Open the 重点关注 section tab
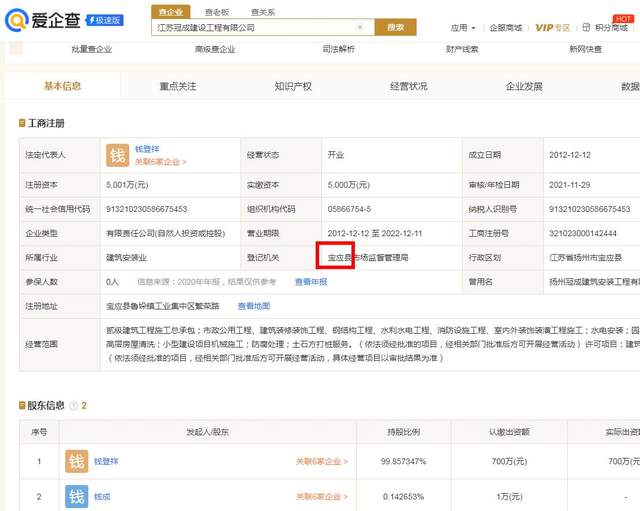This screenshot has height=511, width=640. 178,86
